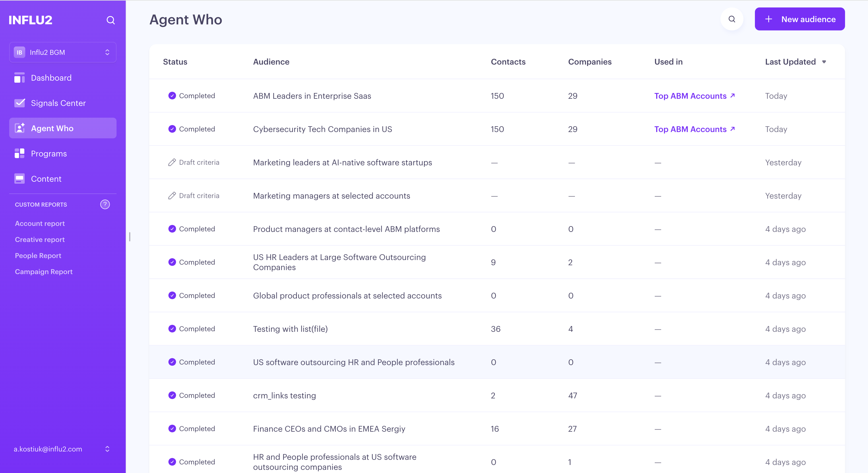Click the Content icon in the sidebar
Image resolution: width=868 pixels, height=473 pixels.
[20, 179]
